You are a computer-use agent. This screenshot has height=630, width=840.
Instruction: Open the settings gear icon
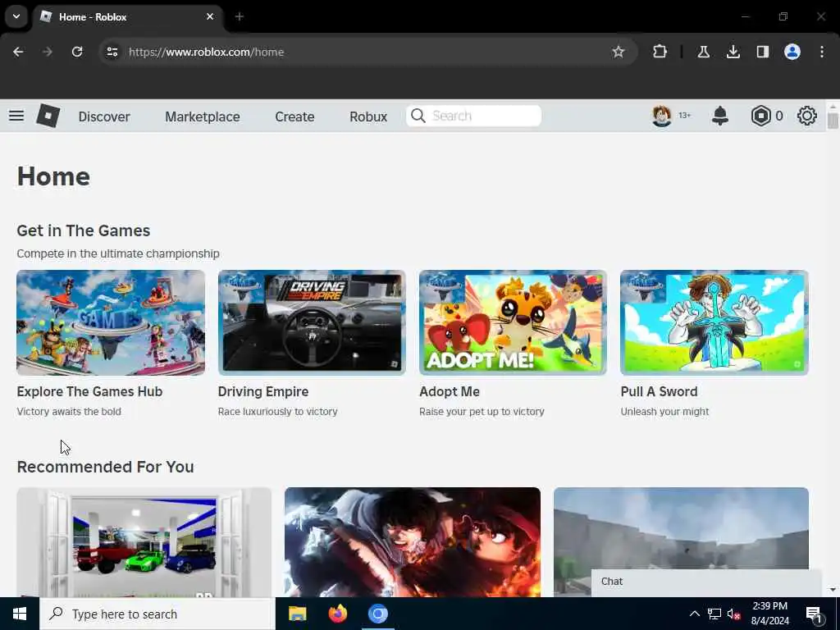pyautogui.click(x=807, y=116)
